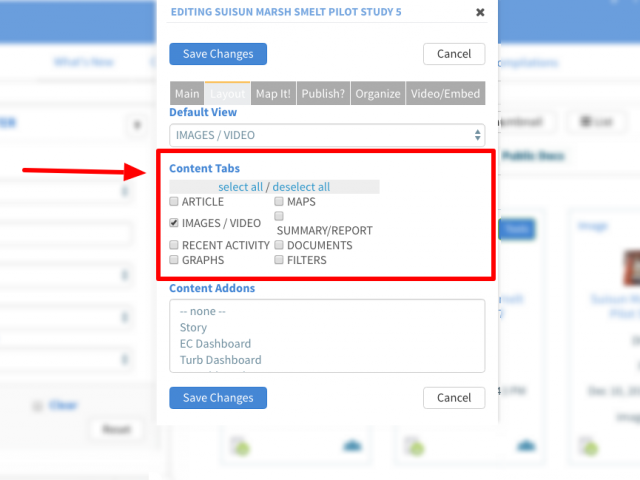Enable the GRAPHS checkbox
The width and height of the screenshot is (640, 480).
click(174, 260)
